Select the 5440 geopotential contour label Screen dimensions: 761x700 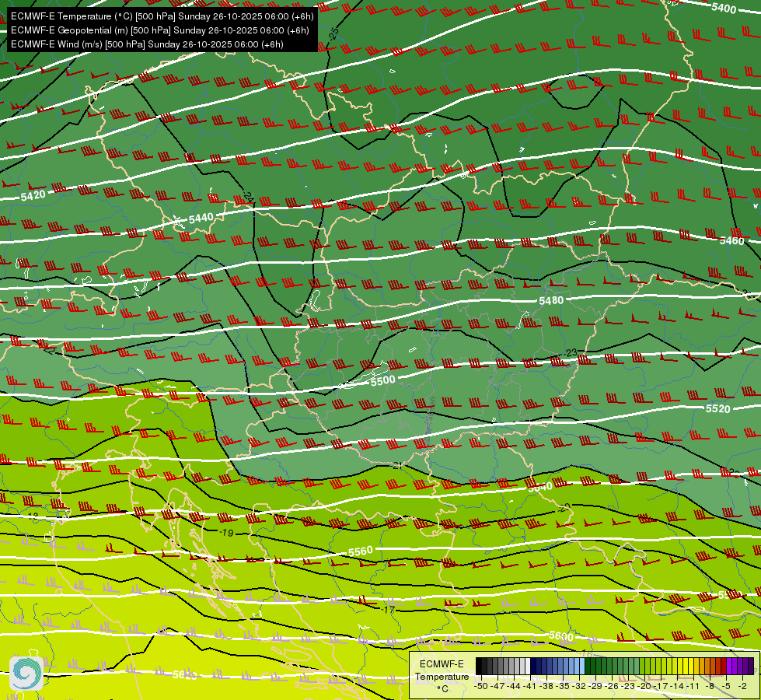click(x=201, y=219)
